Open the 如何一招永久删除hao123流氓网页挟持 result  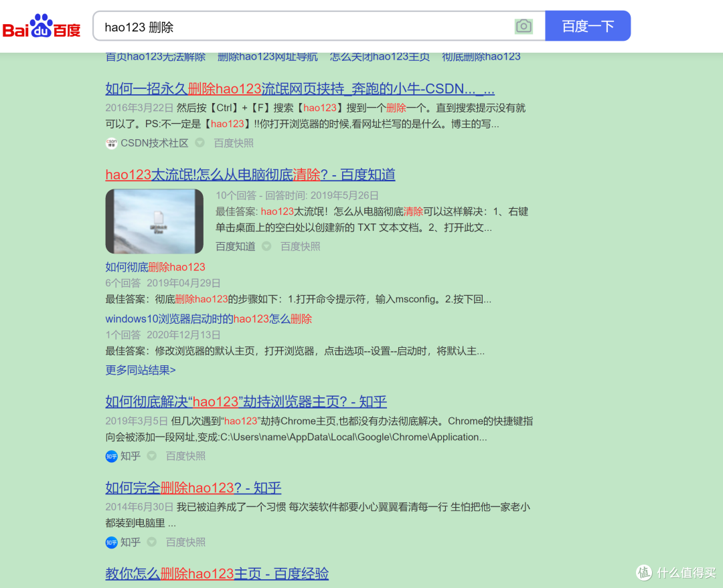point(300,88)
